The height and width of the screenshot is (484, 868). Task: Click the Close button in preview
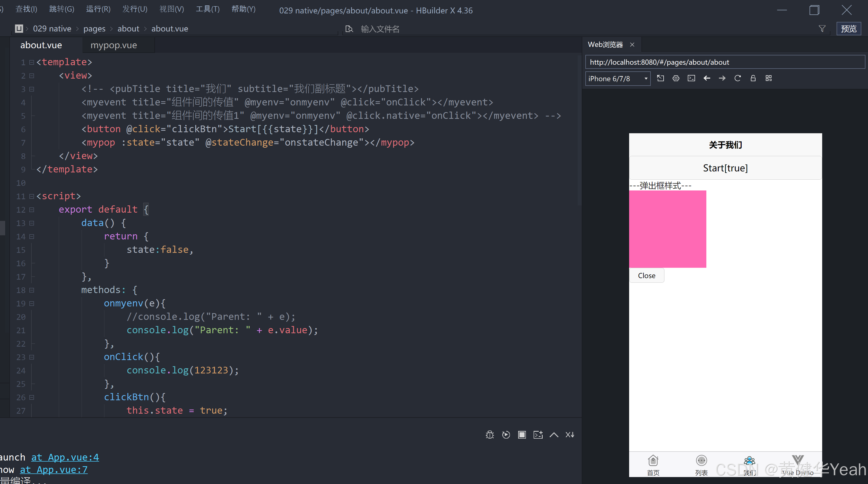coord(646,276)
